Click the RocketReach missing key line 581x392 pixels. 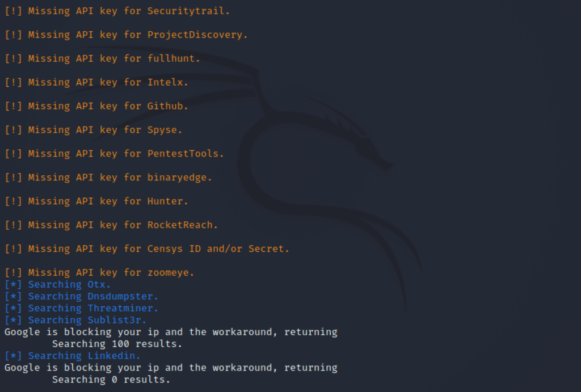click(111, 225)
